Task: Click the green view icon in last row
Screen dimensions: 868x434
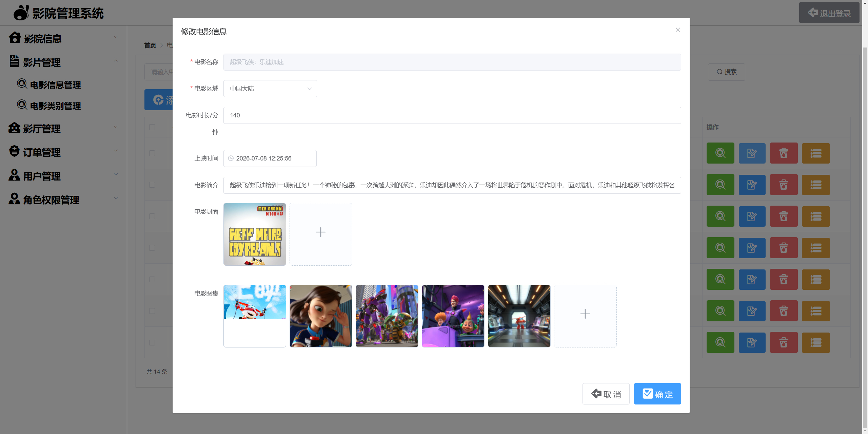Action: [720, 342]
